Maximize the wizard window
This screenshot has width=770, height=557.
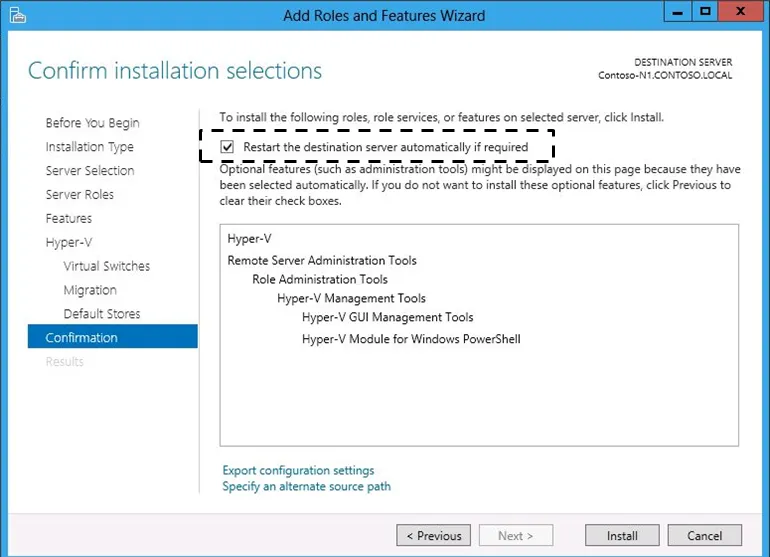[x=705, y=11]
